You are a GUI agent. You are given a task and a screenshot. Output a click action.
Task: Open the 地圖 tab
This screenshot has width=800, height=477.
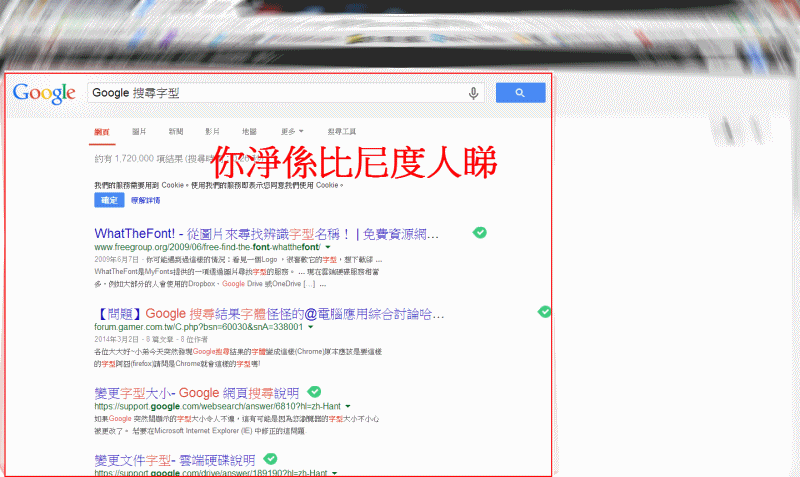pos(249,132)
